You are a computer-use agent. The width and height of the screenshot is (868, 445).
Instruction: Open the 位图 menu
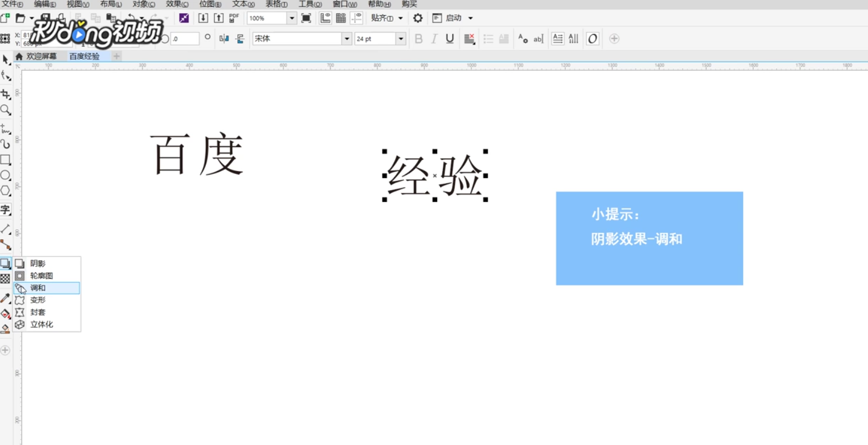[x=210, y=4]
